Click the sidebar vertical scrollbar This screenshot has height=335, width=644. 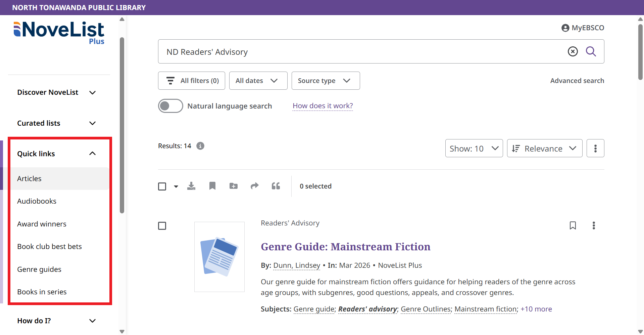(x=122, y=125)
